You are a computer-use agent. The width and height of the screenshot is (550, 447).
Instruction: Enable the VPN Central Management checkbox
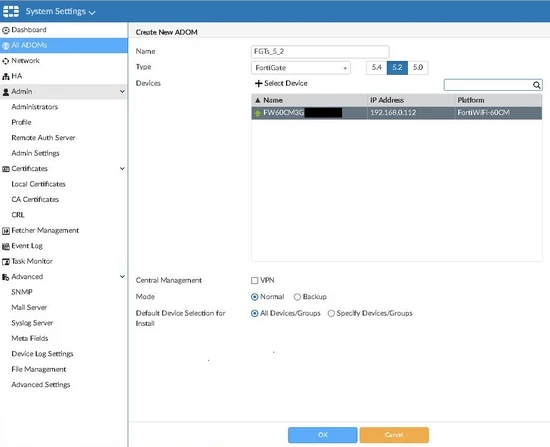click(255, 281)
